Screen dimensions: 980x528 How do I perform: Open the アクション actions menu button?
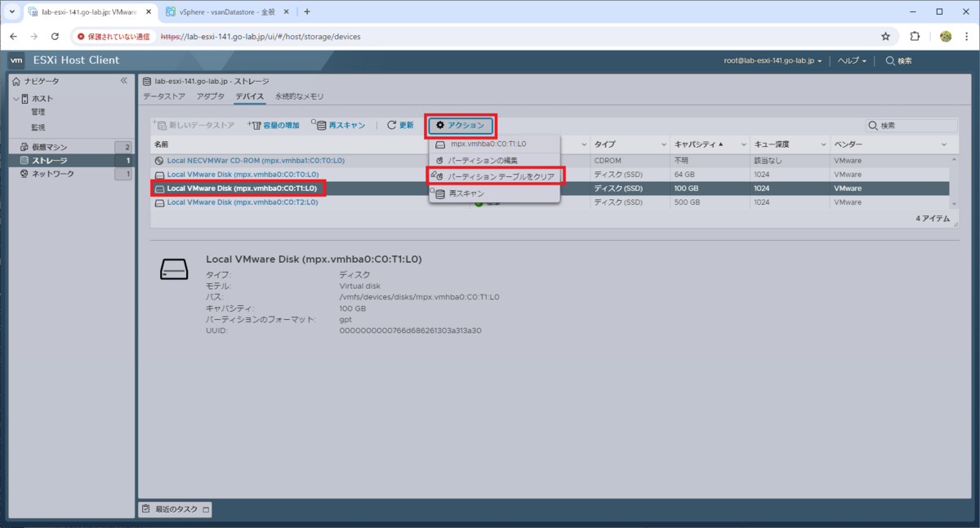click(462, 125)
